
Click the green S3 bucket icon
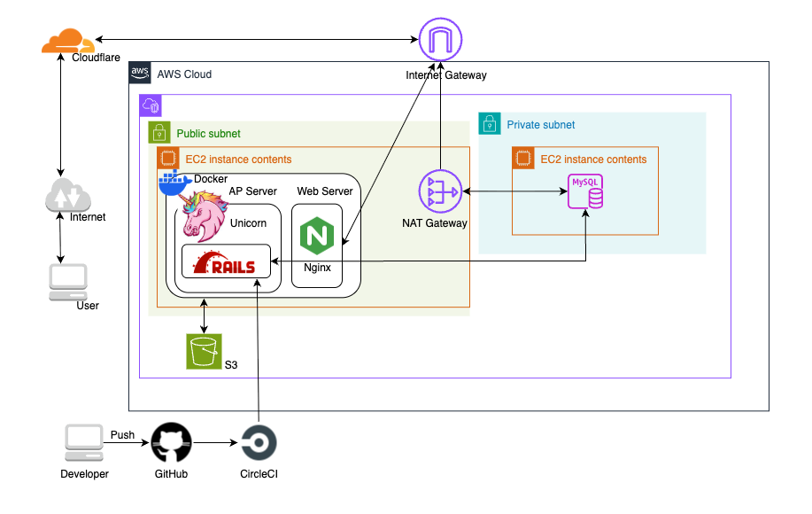[x=205, y=351]
